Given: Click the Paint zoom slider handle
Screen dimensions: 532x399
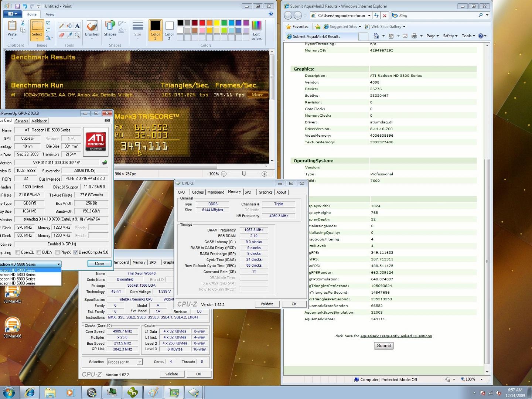Looking at the screenshot, I should [244, 174].
